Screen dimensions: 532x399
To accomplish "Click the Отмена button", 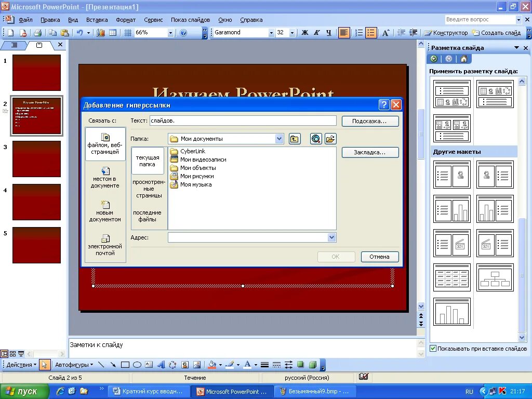I will pos(380,257).
